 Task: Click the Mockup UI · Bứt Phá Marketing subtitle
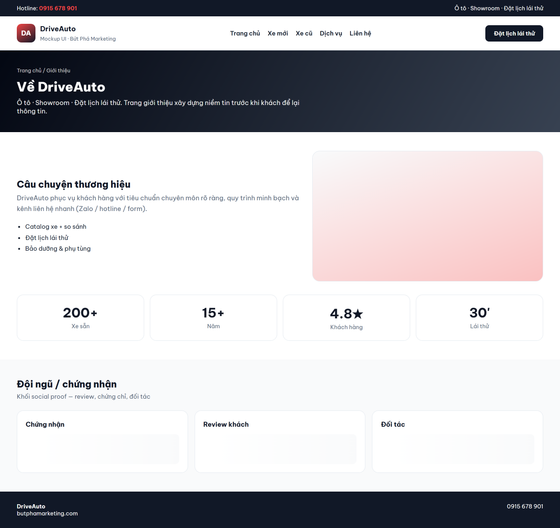[x=78, y=39]
